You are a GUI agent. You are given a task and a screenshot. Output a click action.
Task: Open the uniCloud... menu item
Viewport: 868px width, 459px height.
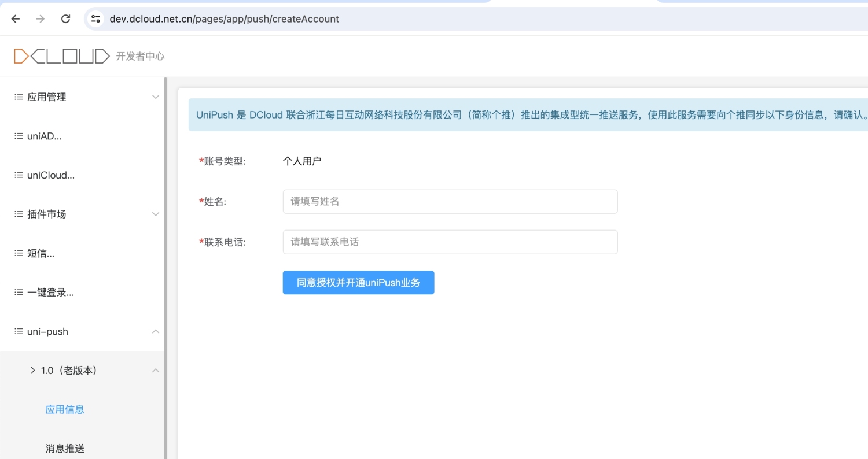51,175
